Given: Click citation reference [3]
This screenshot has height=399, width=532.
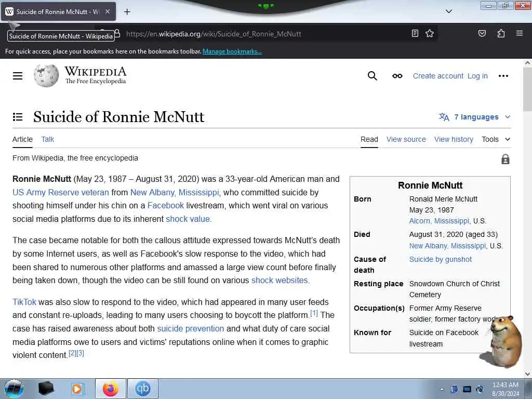Looking at the screenshot, I should click(80, 353).
